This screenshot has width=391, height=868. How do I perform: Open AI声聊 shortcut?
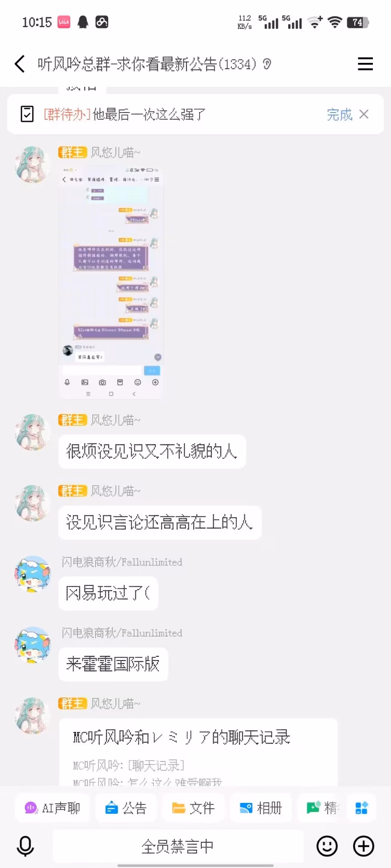[52, 808]
